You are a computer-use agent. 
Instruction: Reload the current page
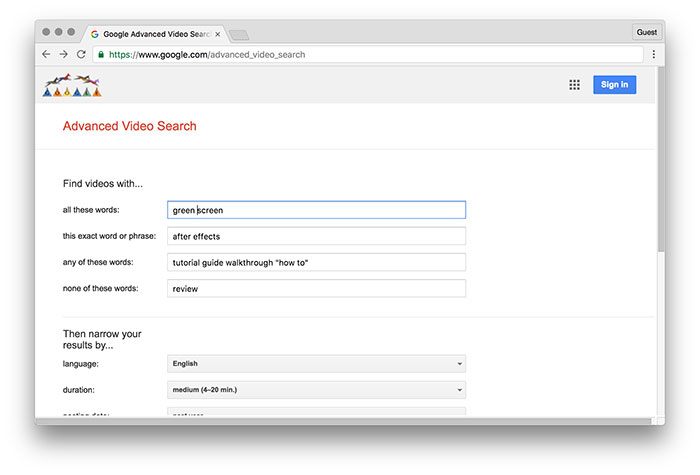81,54
